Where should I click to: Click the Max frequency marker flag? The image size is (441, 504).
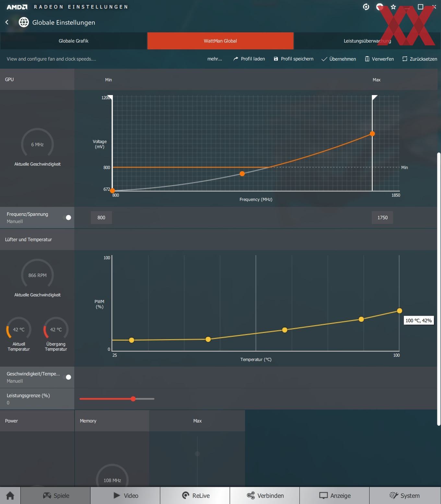tap(375, 97)
